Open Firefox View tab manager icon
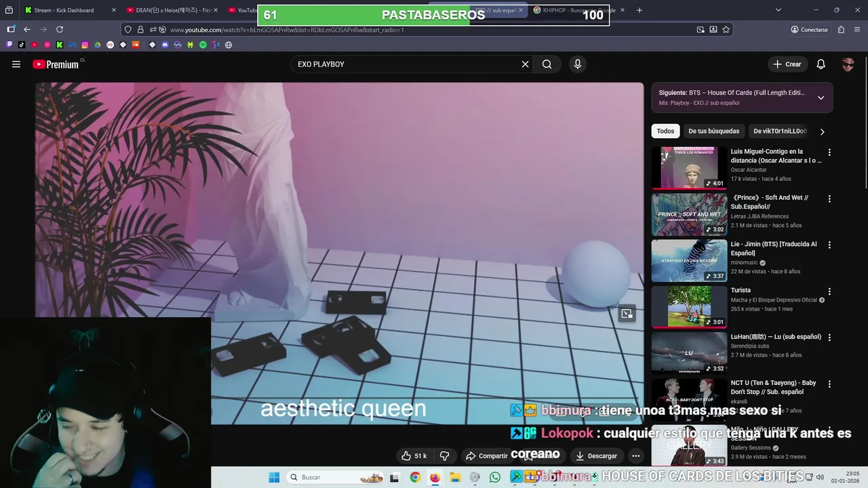This screenshot has width=868, height=488. coord(9,10)
